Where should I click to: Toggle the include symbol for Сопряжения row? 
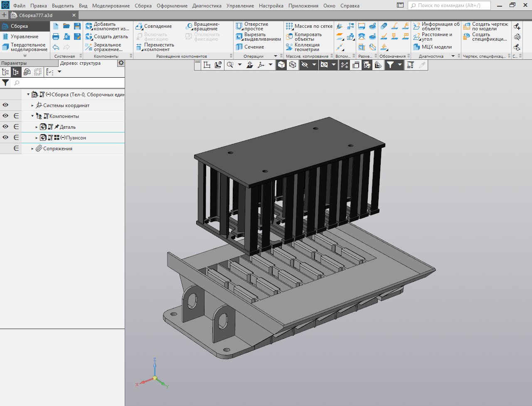[16, 148]
